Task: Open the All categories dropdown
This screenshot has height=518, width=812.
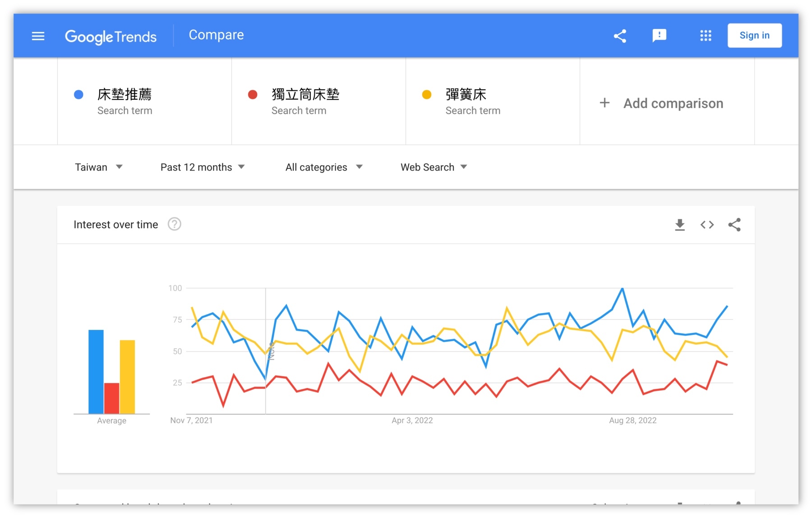Action: pos(323,167)
